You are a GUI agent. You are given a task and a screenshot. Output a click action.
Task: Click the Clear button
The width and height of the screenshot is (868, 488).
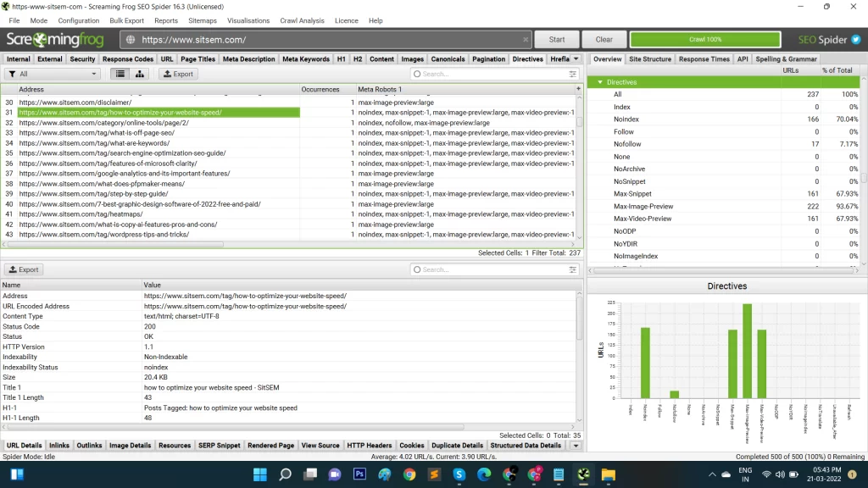point(604,40)
